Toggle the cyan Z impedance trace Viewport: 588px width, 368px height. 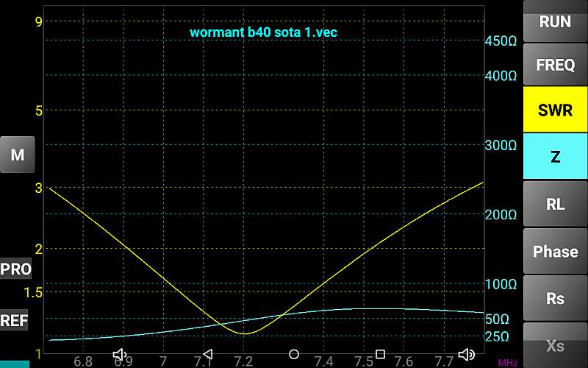click(x=555, y=157)
